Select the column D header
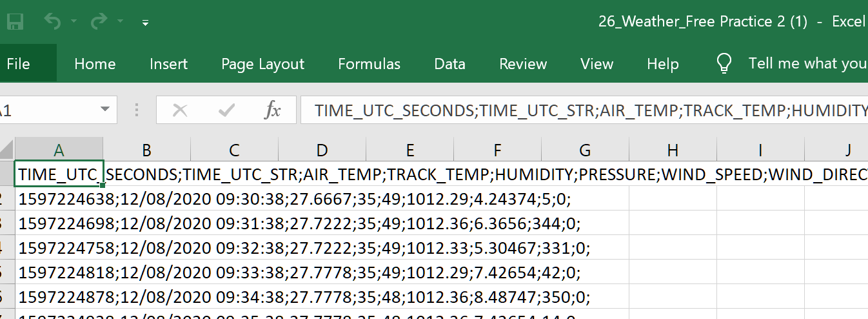868x319 pixels. (x=322, y=150)
